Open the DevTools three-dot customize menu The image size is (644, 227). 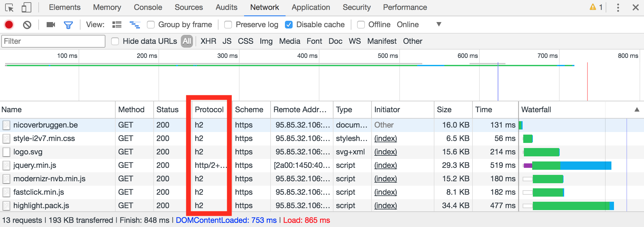(618, 7)
